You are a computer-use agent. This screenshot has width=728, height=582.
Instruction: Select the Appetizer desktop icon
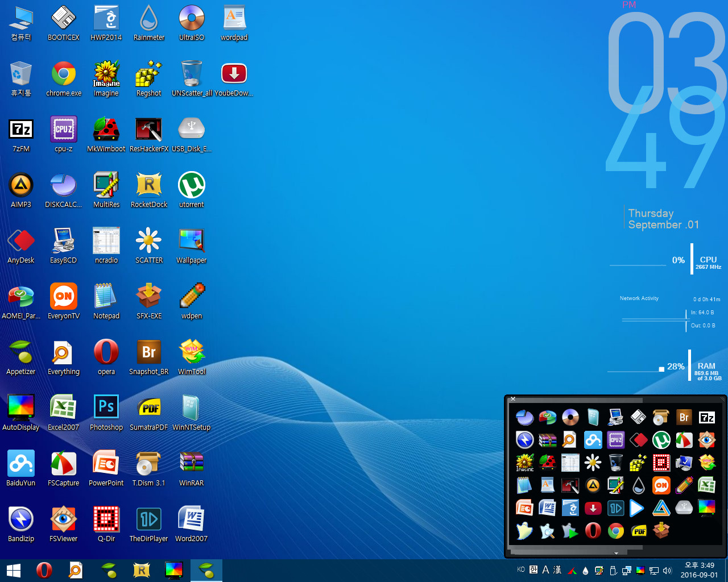[21, 358]
